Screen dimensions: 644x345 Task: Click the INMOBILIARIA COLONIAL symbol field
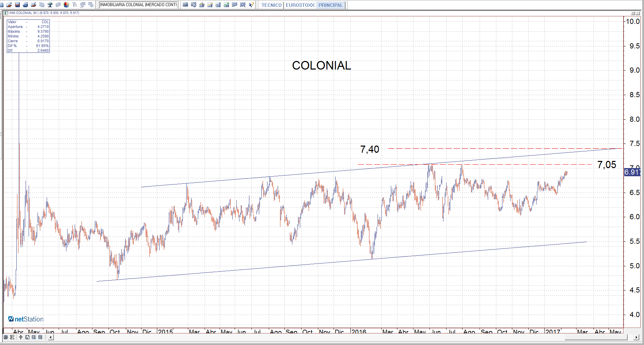(138, 5)
